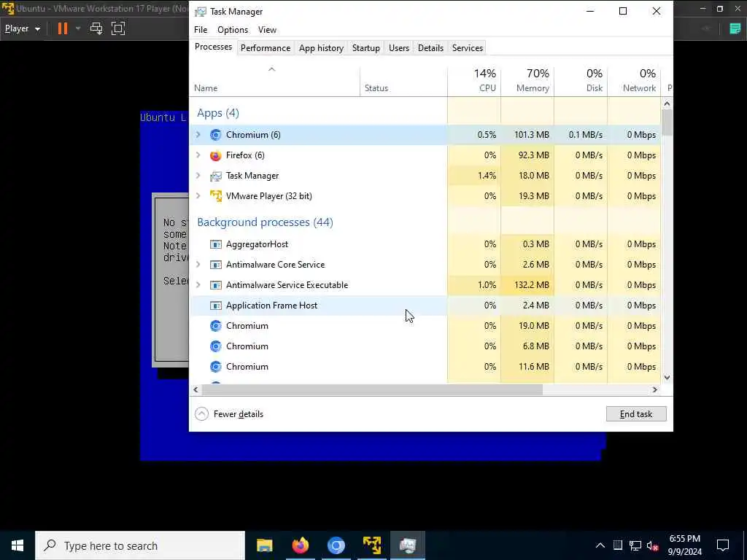Switch to the Users tab
747x560 pixels.
click(399, 48)
